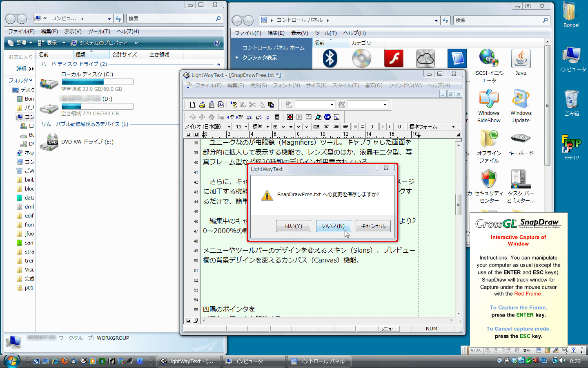Screen dimensions: 588x368
Task: Open Windows SideShow in Control Panel
Action: [489, 106]
